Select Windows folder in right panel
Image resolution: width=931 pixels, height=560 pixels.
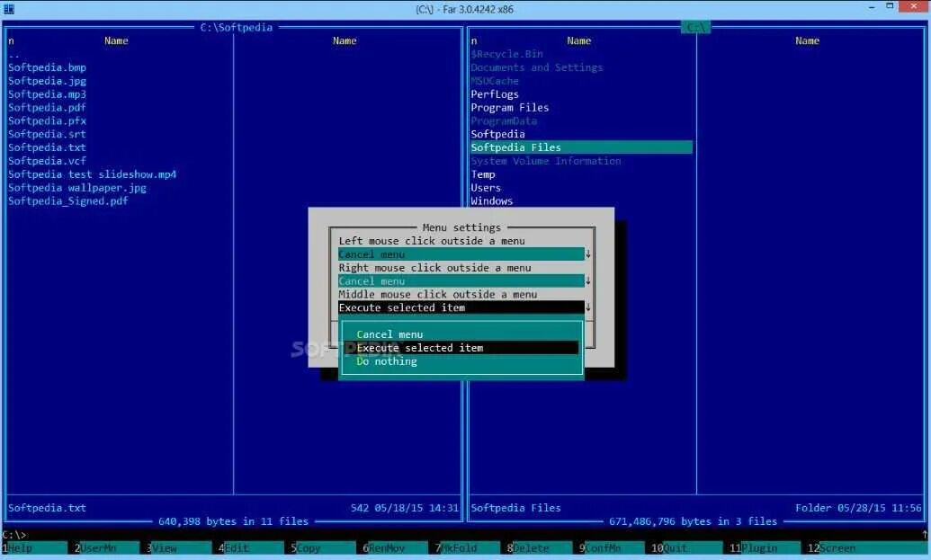point(492,201)
